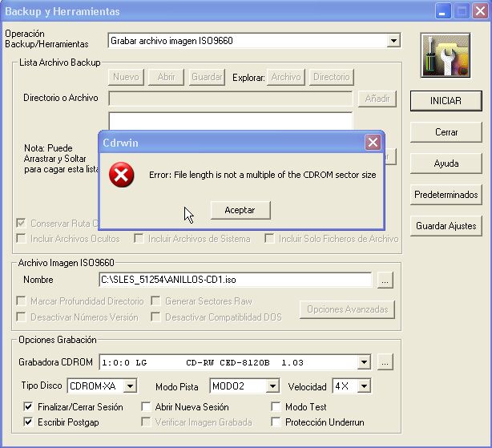Image resolution: width=492 pixels, height=448 pixels.
Task: Toggle Verificar Imagen Grabada checkbox
Action: pyautogui.click(x=146, y=422)
